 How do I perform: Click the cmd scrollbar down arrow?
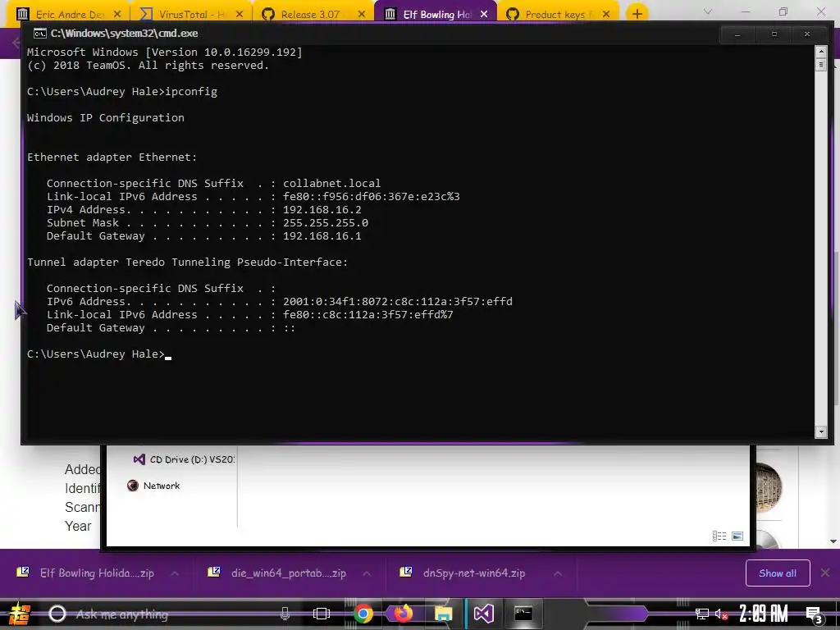pyautogui.click(x=820, y=431)
